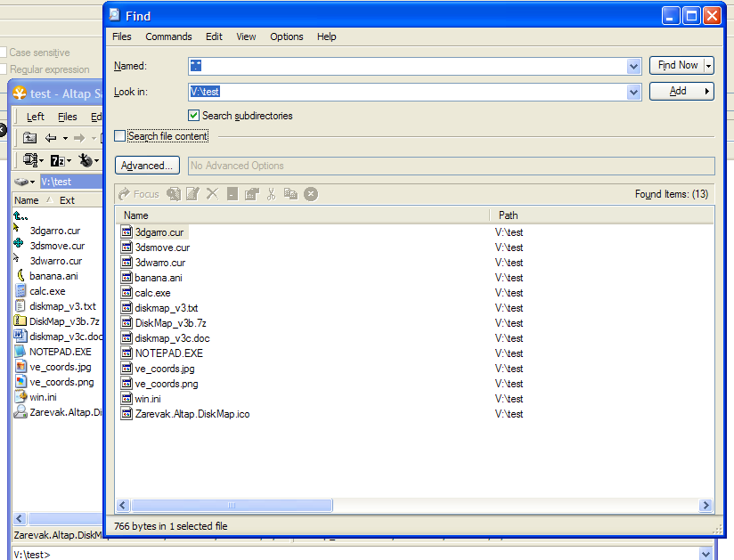734x560 pixels.
Task: Click the 7z archiver icon in Salamander
Action: (57, 161)
